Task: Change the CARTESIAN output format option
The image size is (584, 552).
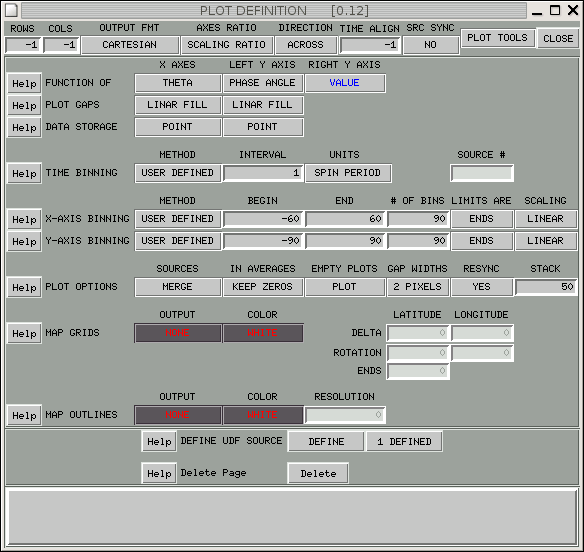Action: [130, 45]
